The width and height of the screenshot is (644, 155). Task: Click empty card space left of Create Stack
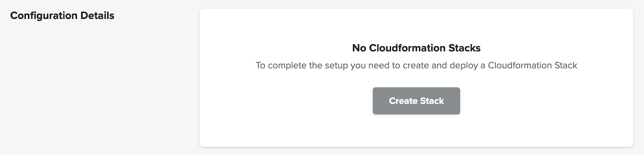click(286, 101)
